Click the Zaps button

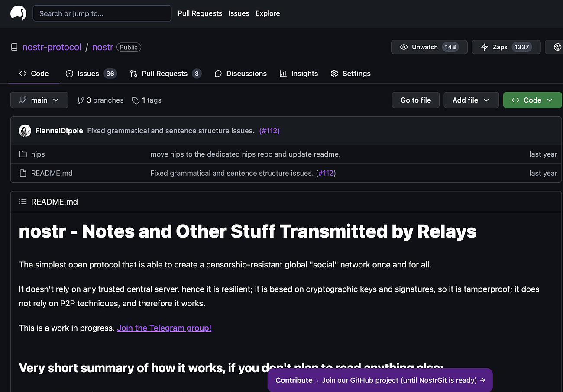[506, 47]
